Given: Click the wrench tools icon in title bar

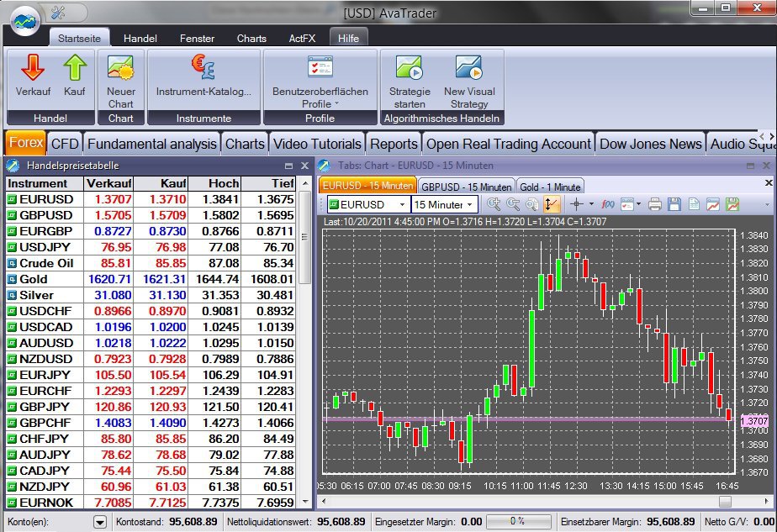Looking at the screenshot, I should 59,13.
